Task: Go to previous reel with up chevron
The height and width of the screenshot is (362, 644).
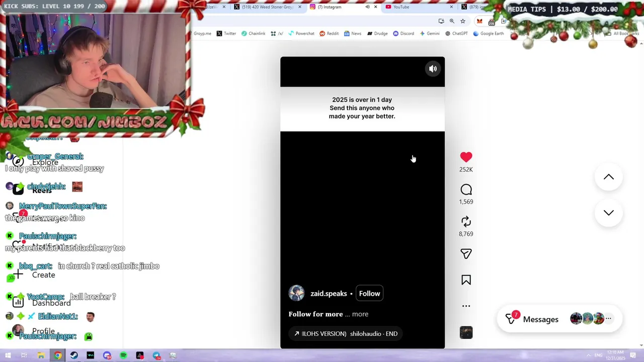Action: 609,177
